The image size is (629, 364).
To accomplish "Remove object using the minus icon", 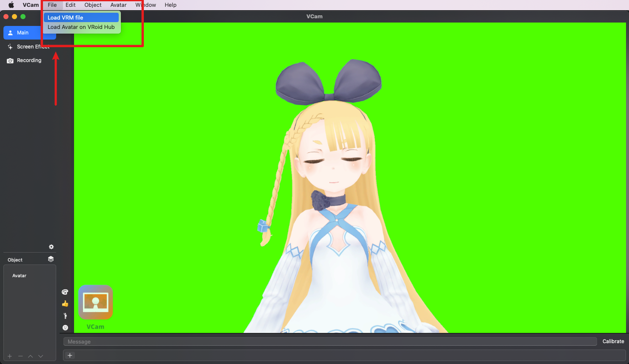I will 20,356.
